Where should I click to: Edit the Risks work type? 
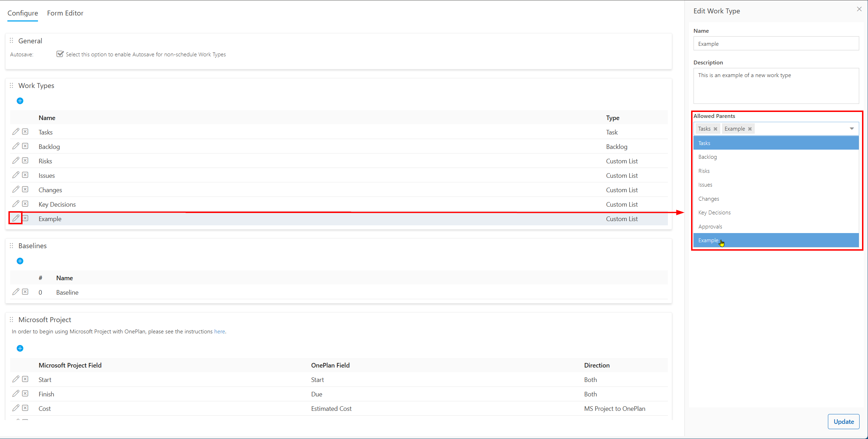15,161
